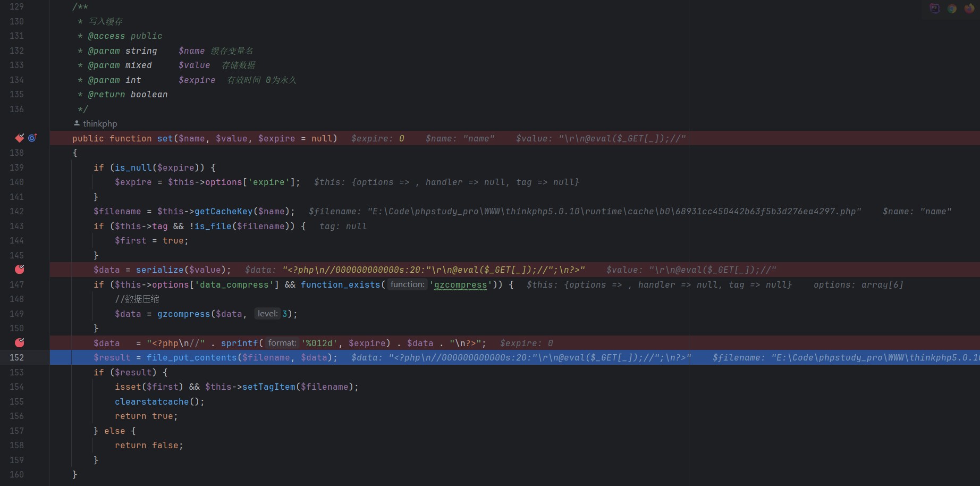Open file in Chrome browser icon

click(x=952, y=9)
